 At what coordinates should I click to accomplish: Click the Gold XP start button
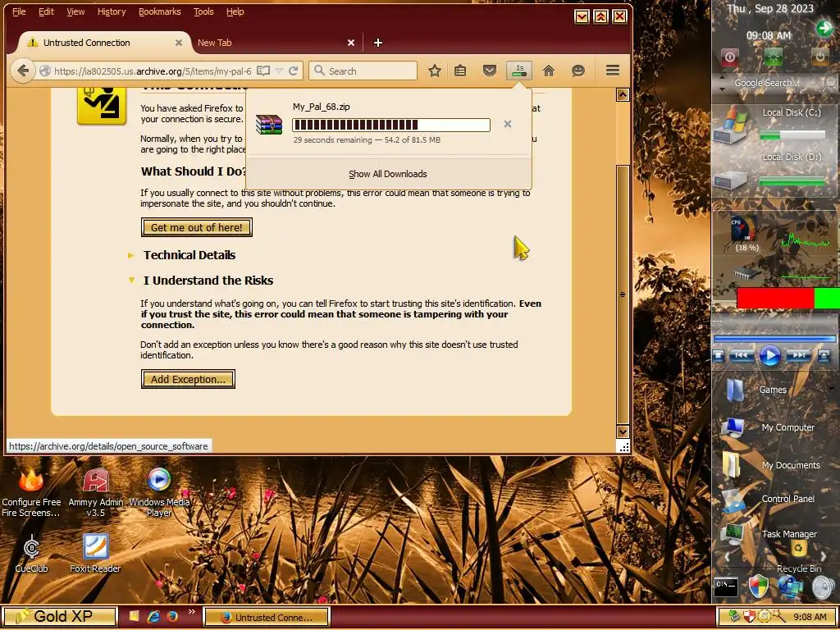60,616
